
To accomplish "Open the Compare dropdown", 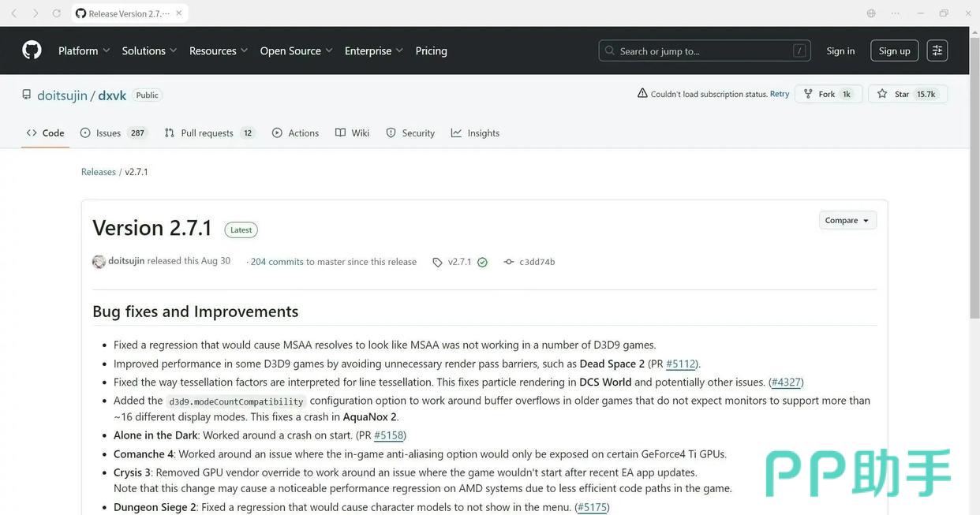I will coord(847,220).
